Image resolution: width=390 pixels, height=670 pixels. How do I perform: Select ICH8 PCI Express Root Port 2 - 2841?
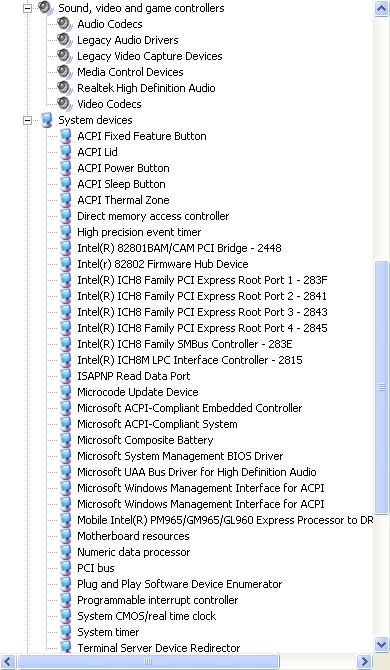click(202, 296)
